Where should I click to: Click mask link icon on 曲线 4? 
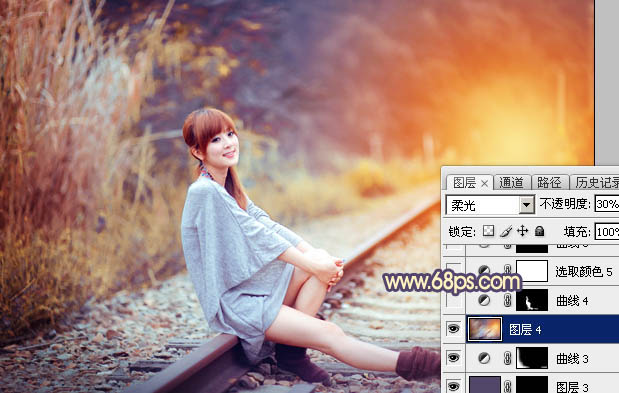pos(508,301)
